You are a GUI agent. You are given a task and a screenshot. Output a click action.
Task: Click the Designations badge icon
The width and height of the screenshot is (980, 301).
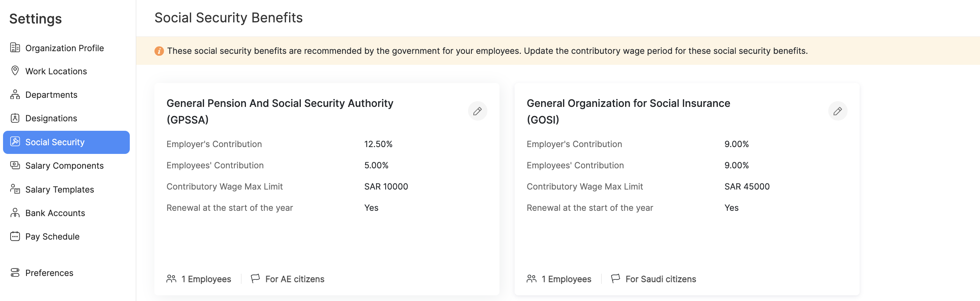pos(15,118)
